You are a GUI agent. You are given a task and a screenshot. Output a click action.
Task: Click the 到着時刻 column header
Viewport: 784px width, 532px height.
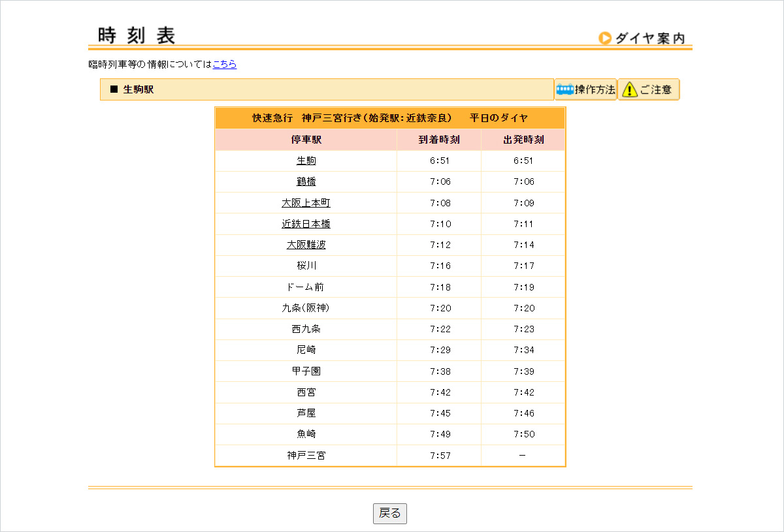coord(439,140)
